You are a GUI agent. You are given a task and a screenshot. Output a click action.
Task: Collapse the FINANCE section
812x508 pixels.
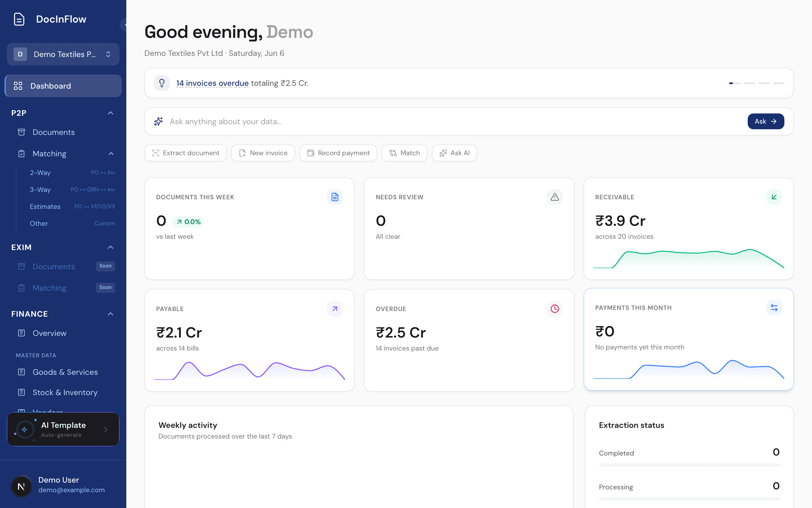pos(111,314)
